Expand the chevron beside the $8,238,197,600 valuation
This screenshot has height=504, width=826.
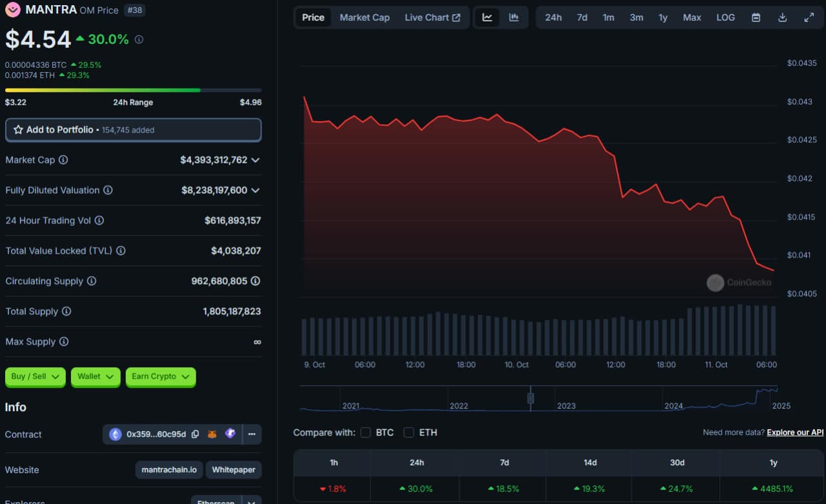(x=256, y=190)
